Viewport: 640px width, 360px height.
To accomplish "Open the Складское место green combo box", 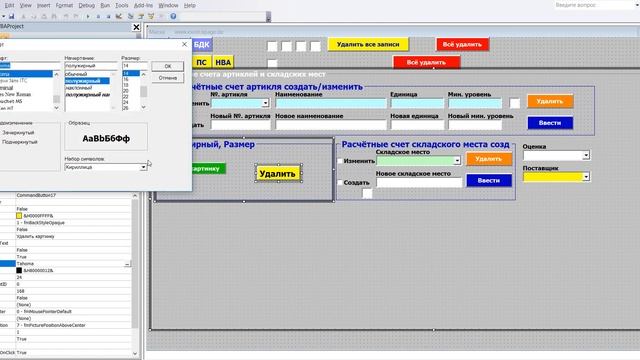I will click(x=457, y=161).
